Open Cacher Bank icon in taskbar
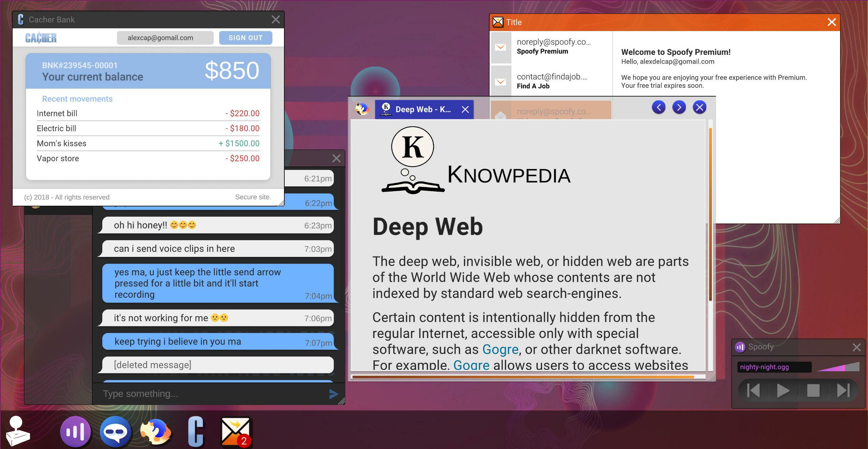 coord(196,432)
